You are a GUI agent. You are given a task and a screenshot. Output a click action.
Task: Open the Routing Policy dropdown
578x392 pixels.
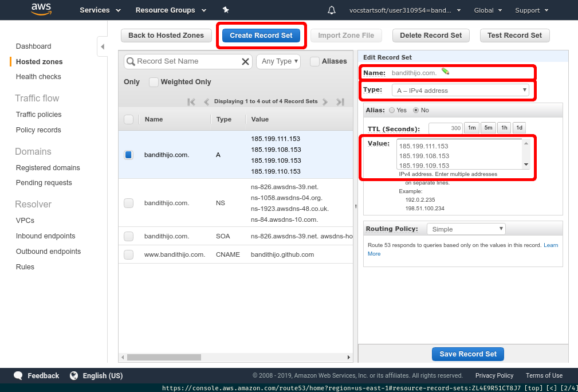coord(466,229)
